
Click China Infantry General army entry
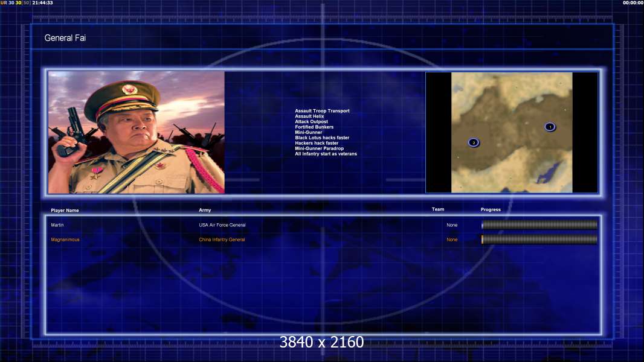(x=222, y=240)
